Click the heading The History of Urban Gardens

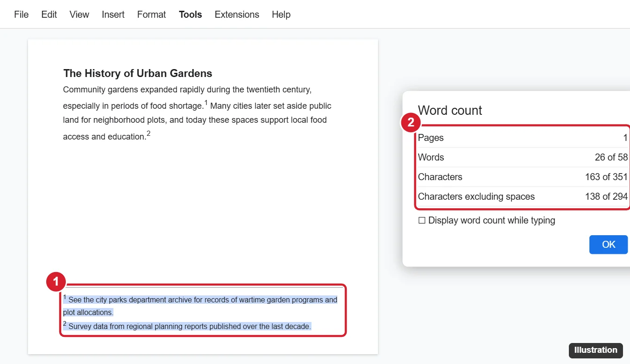point(138,73)
